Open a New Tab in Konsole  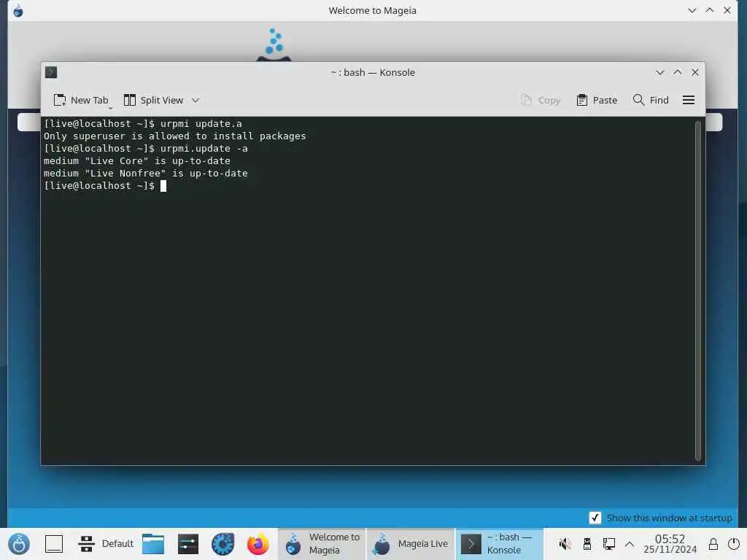tap(81, 100)
